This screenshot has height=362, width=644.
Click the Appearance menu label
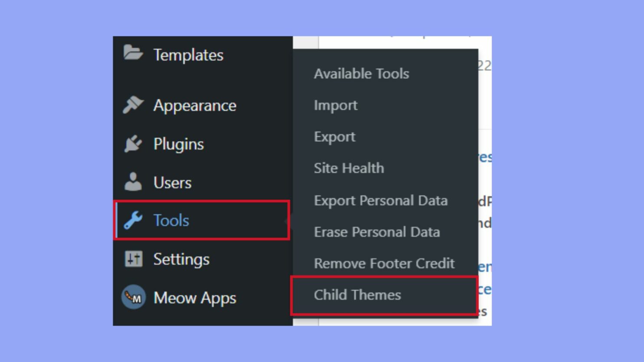point(195,105)
